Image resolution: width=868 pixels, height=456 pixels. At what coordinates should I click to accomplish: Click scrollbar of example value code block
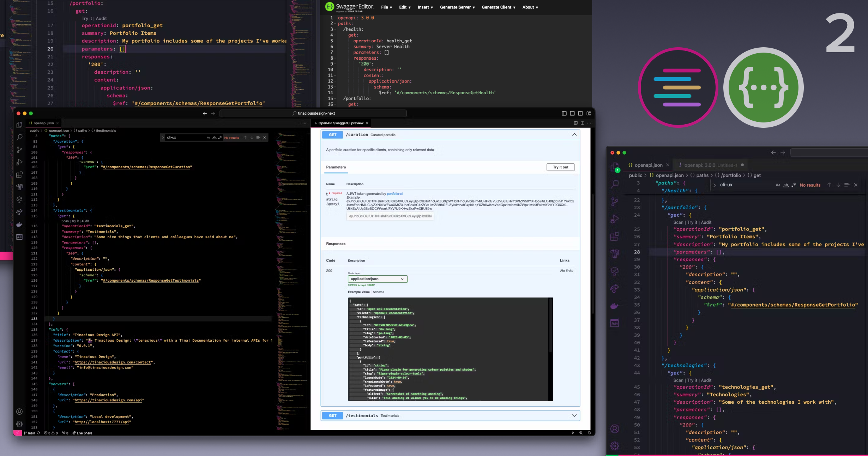pyautogui.click(x=550, y=325)
